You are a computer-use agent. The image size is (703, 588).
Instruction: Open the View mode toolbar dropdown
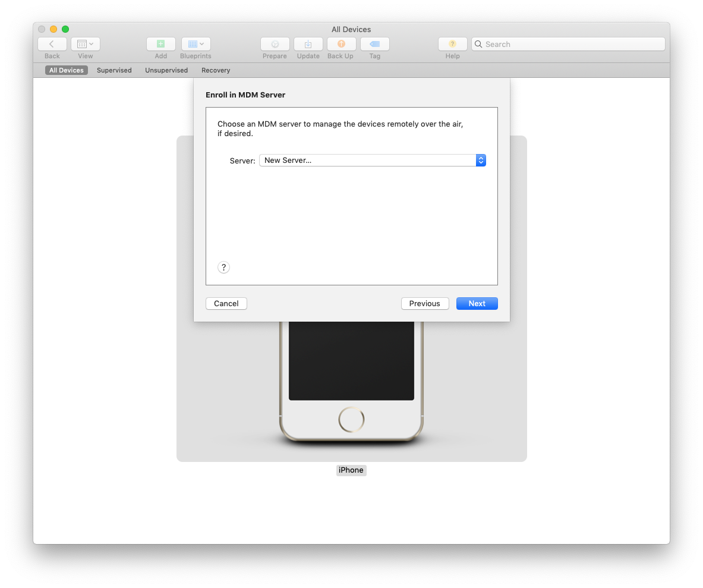pyautogui.click(x=86, y=44)
